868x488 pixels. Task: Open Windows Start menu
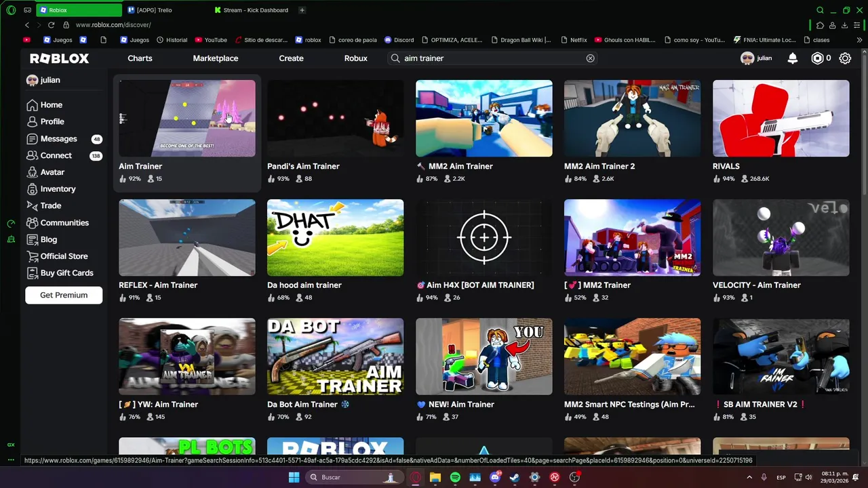[x=294, y=477]
